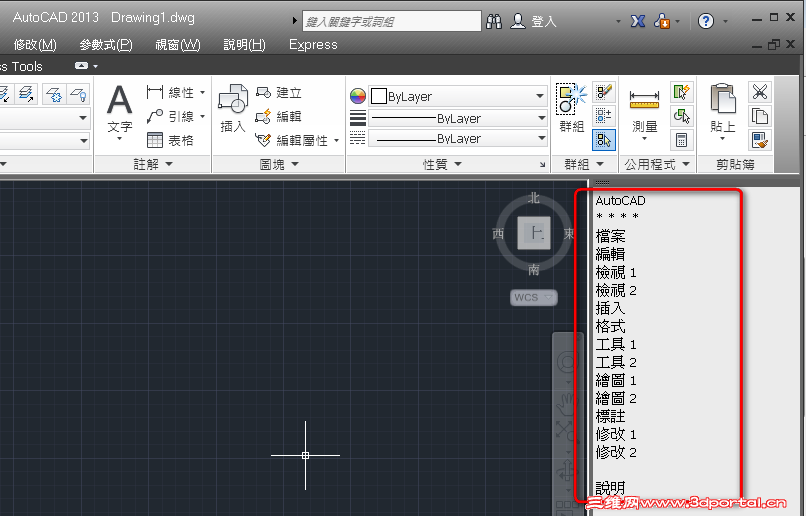Click 插入 in the screen menu list
This screenshot has height=516, width=806.
click(x=610, y=308)
